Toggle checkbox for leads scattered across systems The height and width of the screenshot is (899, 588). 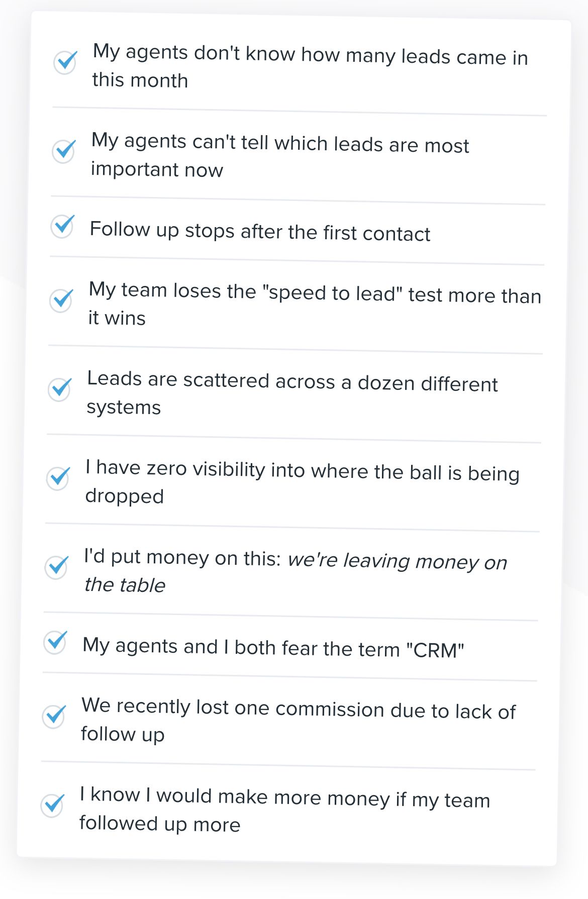[x=59, y=389]
